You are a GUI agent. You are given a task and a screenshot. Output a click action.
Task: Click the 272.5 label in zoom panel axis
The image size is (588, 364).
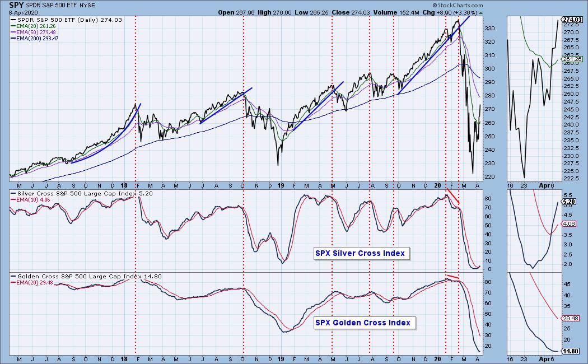click(571, 25)
